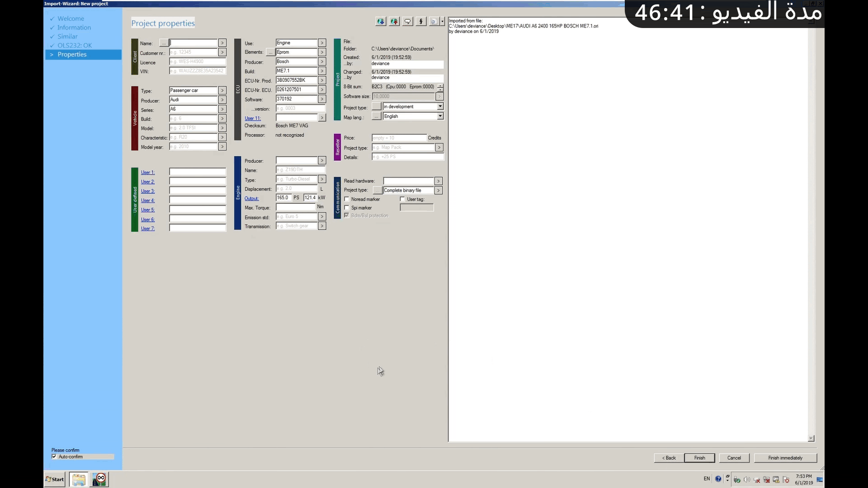Click the scrollbar down arrow in import text panel

click(811, 438)
